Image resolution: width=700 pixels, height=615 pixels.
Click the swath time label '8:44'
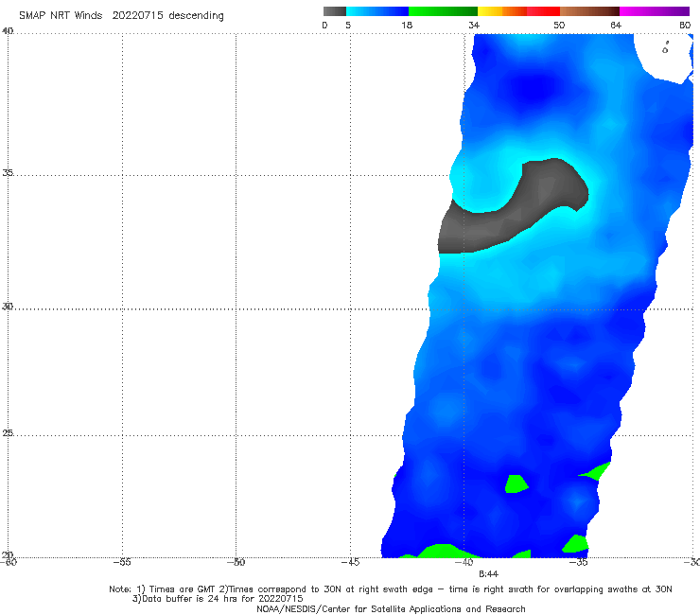488,574
